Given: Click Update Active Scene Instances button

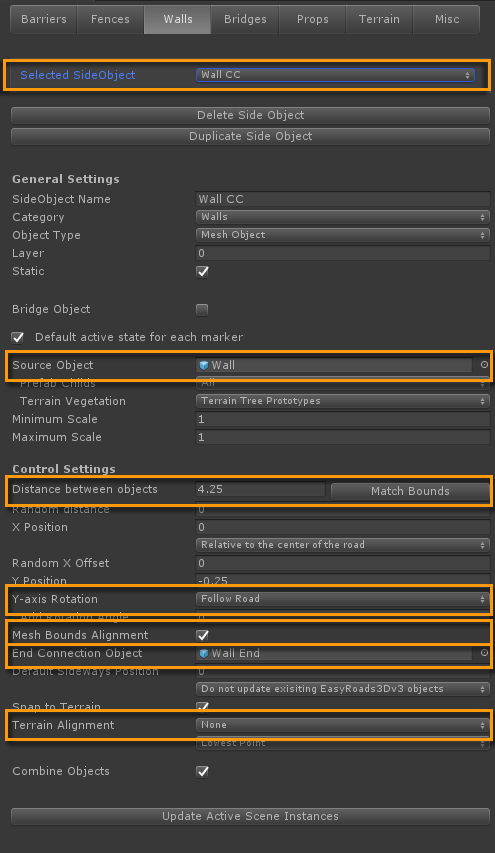Looking at the screenshot, I should [x=250, y=816].
